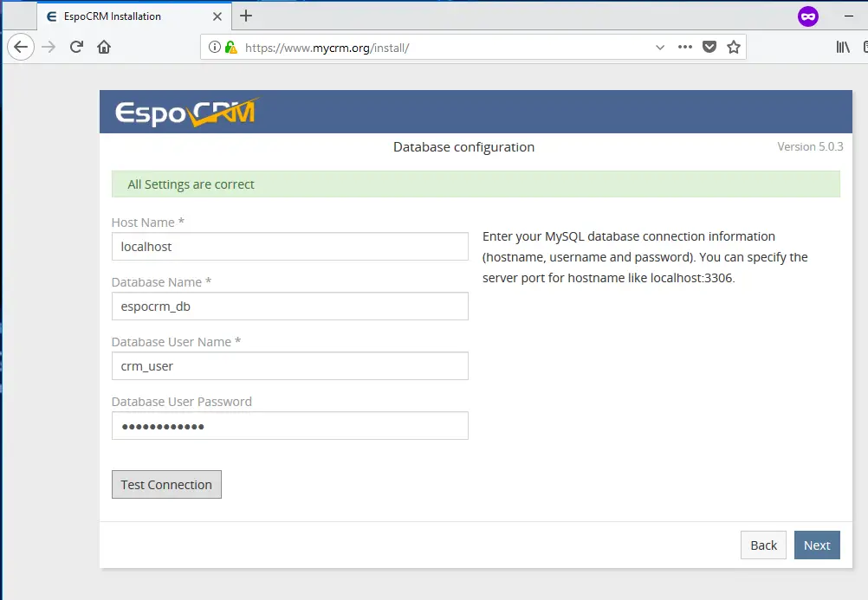
Task: Go Back to previous installation step
Action: pyautogui.click(x=763, y=545)
